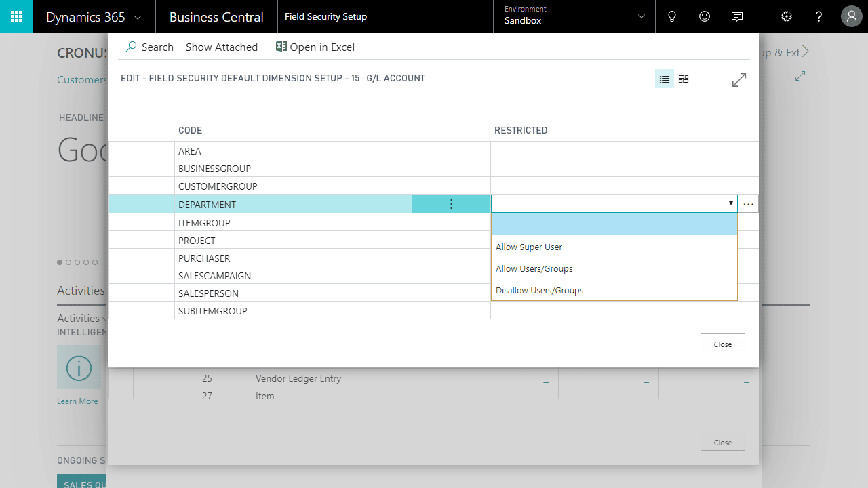This screenshot has width=868, height=488.
Task: Open the chat messages icon
Action: [737, 16]
